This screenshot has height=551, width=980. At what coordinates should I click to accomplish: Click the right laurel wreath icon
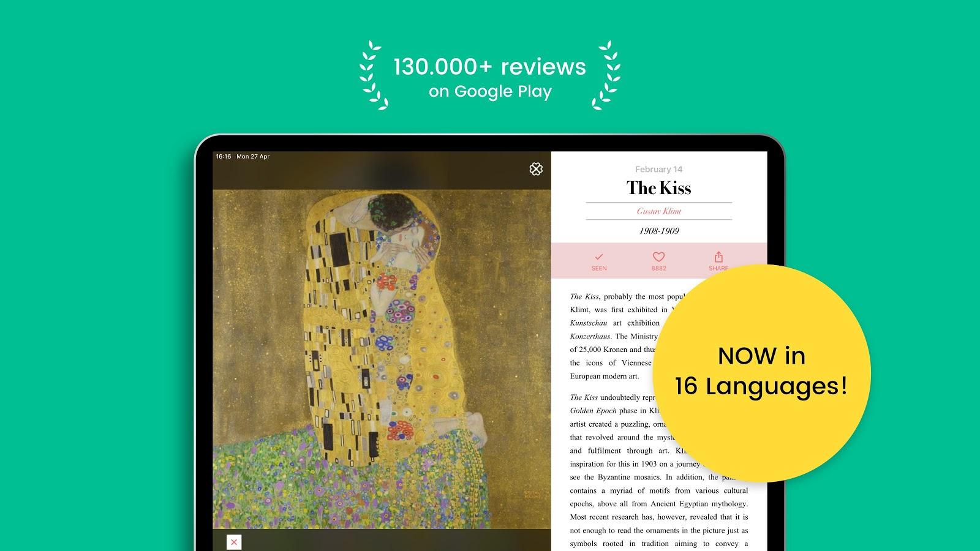[x=606, y=75]
